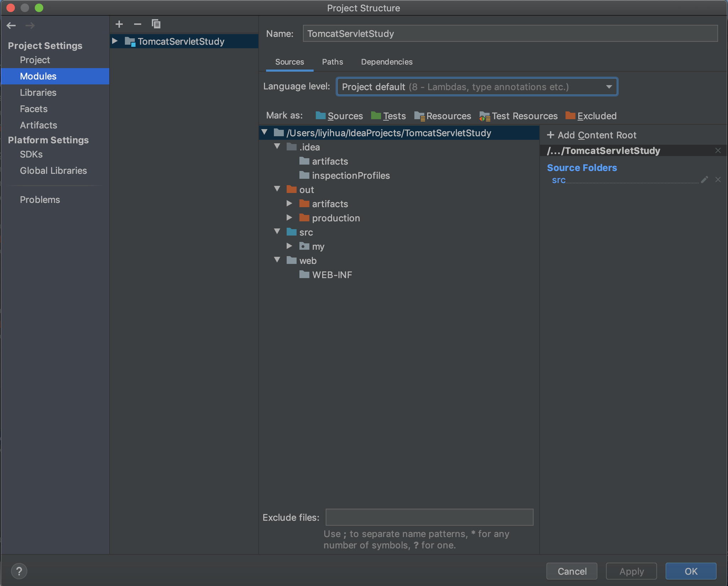Open Global Libraries settings

coord(53,171)
